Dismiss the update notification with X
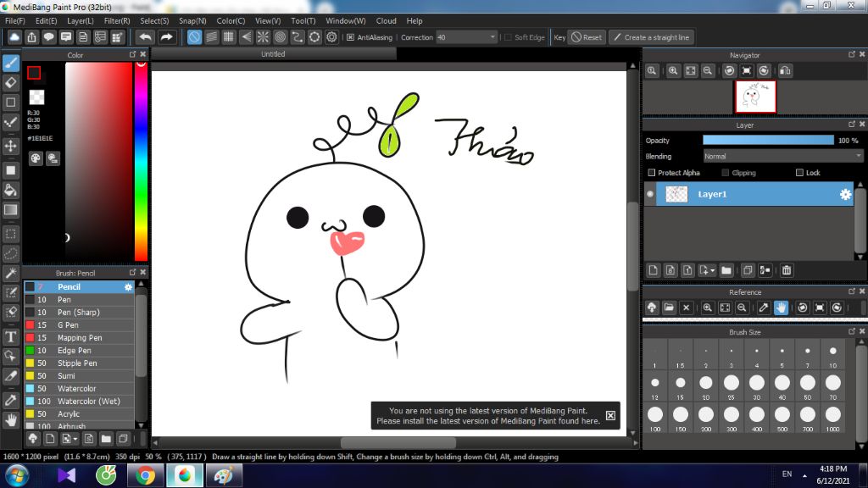 [x=610, y=415]
